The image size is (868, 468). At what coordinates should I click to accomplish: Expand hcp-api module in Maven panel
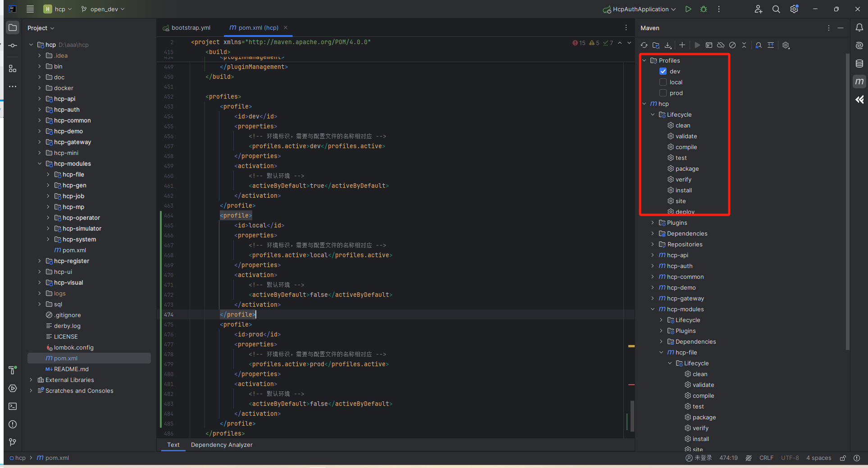653,255
